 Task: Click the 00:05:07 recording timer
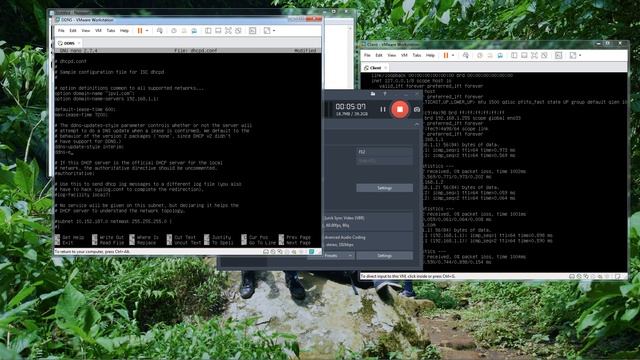351,107
